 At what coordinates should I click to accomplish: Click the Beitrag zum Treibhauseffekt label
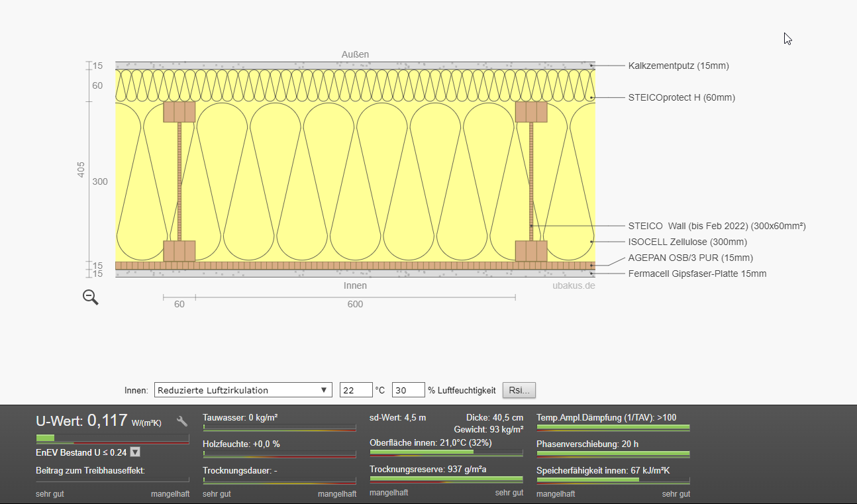90,470
